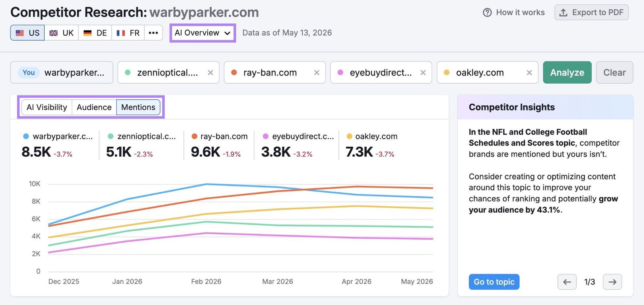Click the How it works question icon
Viewport: 644px width, 305px height.
[487, 12]
